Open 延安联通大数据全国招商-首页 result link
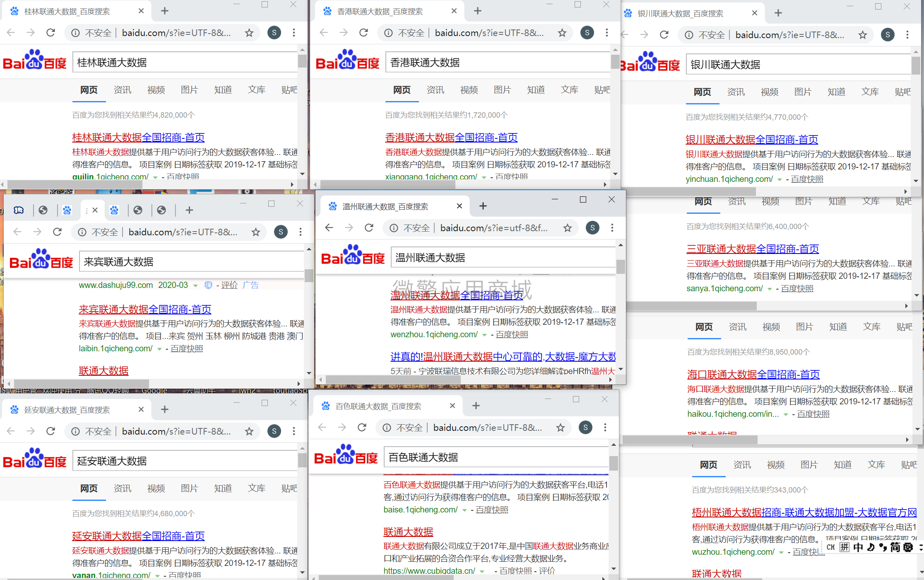Image resolution: width=924 pixels, height=580 pixels. [x=138, y=536]
